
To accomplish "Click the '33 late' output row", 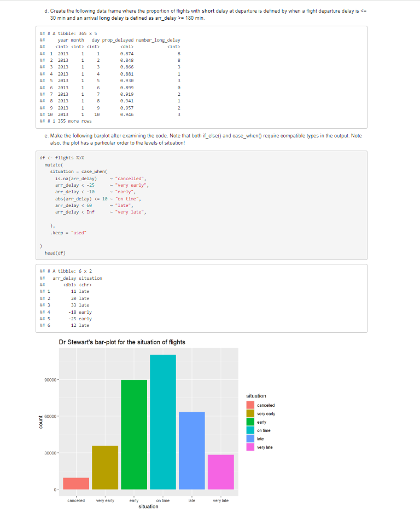I will coord(80,305).
